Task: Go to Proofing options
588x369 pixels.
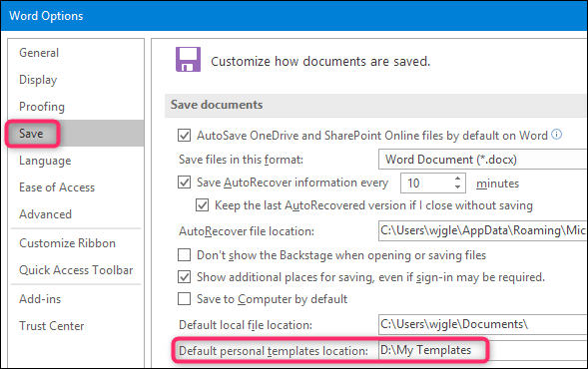Action: (x=42, y=107)
